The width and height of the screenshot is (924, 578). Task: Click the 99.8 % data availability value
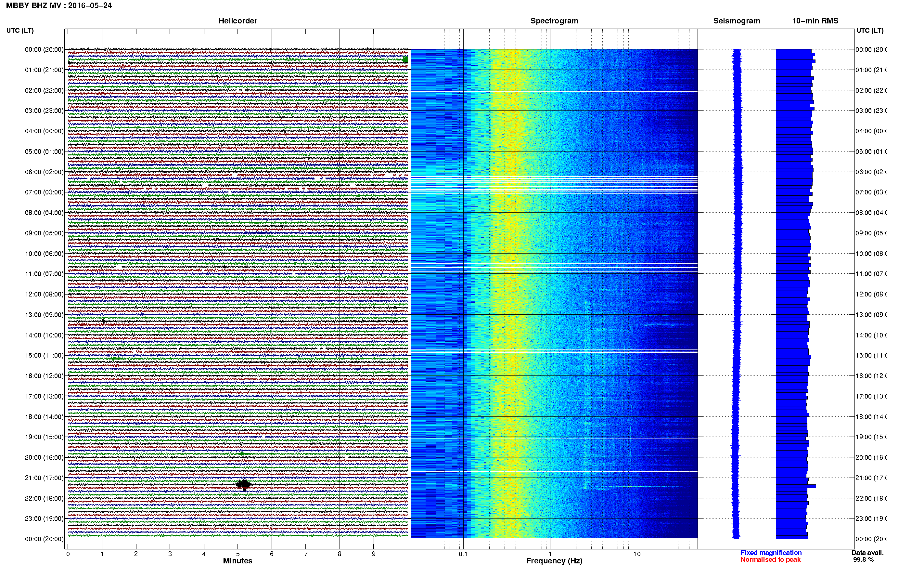click(863, 560)
